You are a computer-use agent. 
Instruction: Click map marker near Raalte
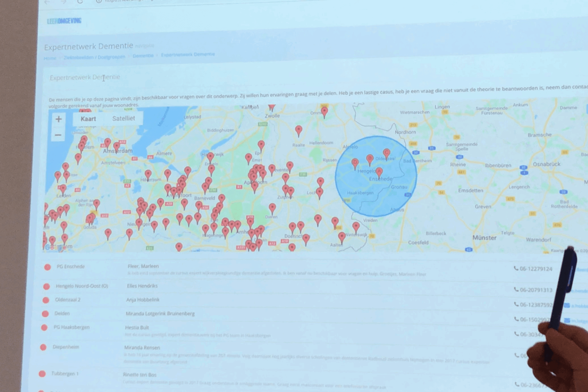(299, 131)
